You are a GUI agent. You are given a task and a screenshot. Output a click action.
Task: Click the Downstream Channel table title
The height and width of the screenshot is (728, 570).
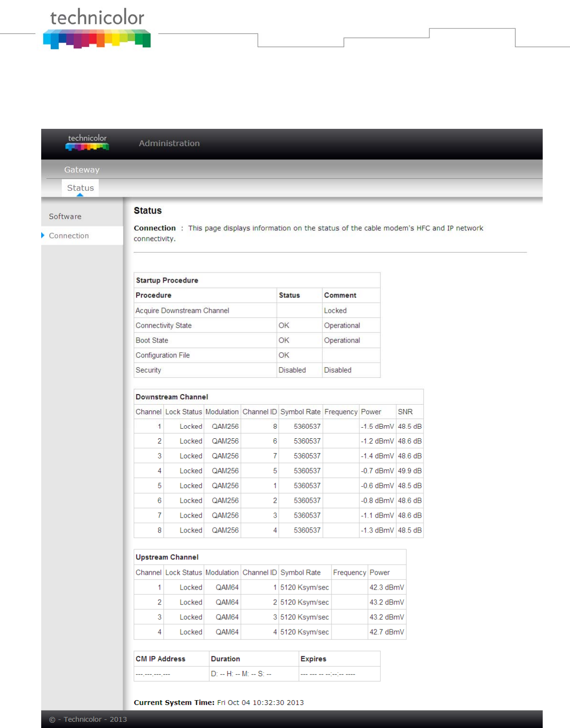[x=171, y=397]
